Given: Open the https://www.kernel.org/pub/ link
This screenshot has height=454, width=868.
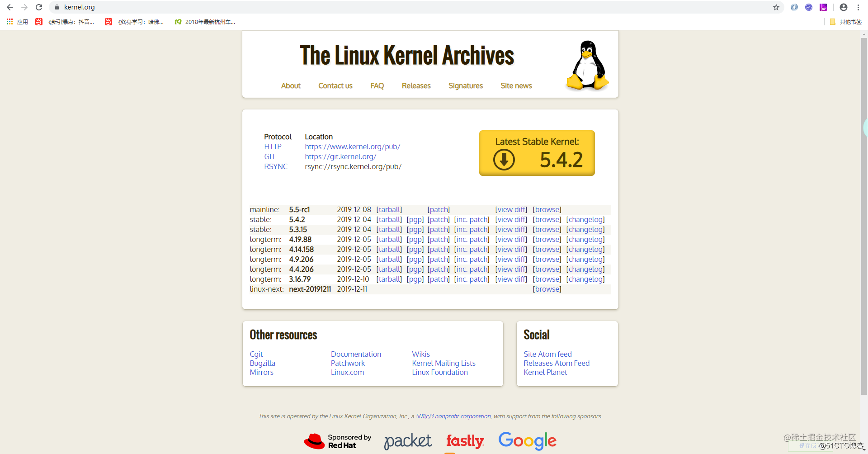Looking at the screenshot, I should [x=353, y=147].
